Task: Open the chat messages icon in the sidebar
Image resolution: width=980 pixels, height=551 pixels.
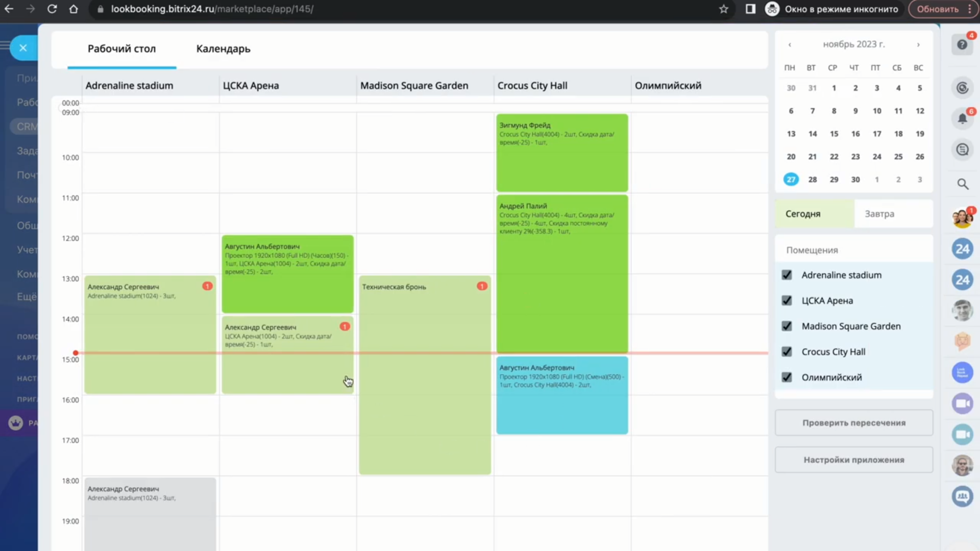Action: 962,149
